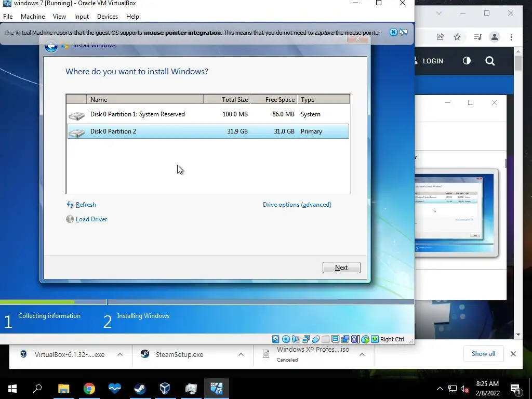The width and height of the screenshot is (532, 399).
Task: Open the Chrome profile avatar
Action: [495, 37]
